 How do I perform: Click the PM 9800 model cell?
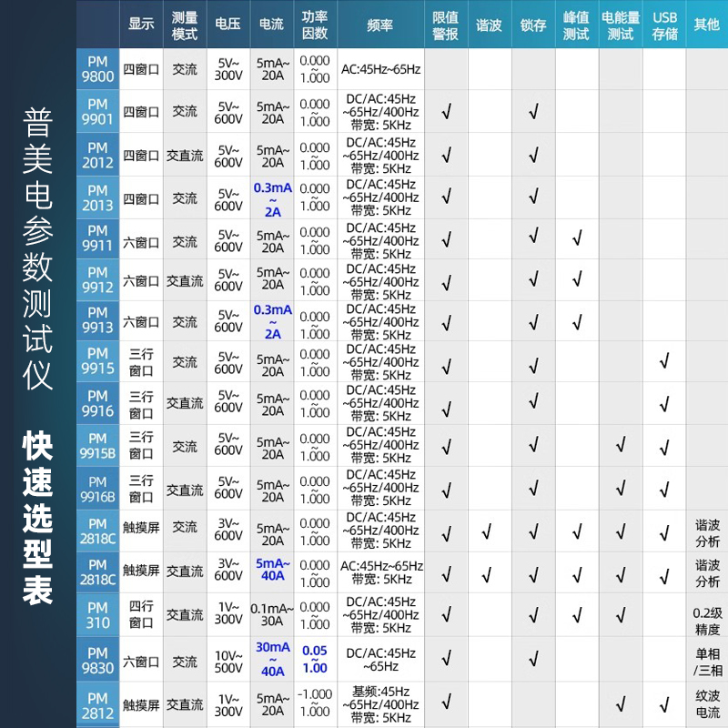tap(97, 69)
